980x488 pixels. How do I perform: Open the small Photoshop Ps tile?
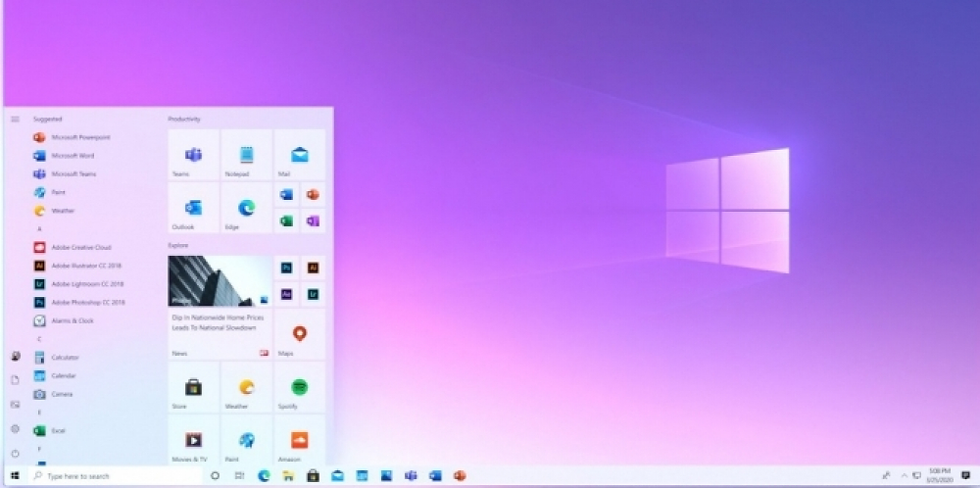pyautogui.click(x=287, y=268)
